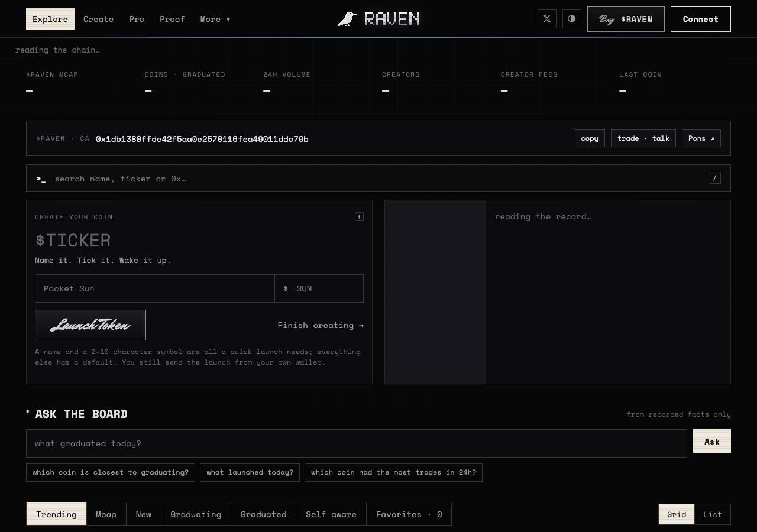Click the Buy $RAVEN button
The image size is (757, 532).
tap(626, 19)
